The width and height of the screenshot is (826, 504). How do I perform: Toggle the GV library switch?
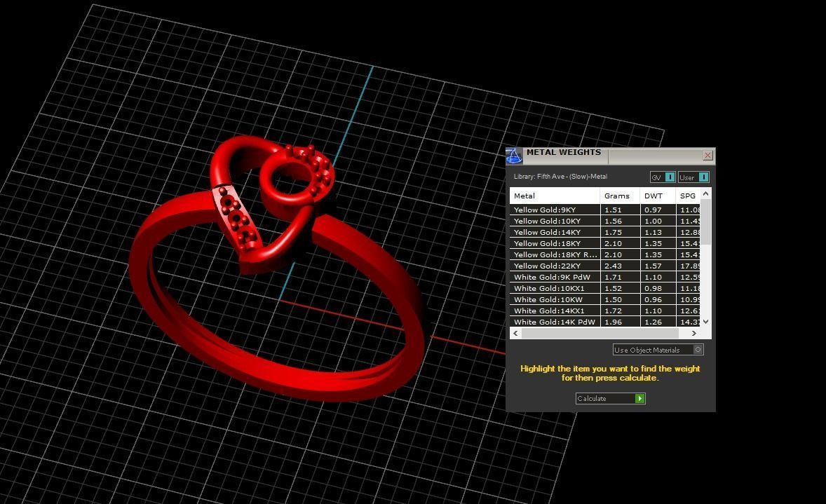pos(663,177)
